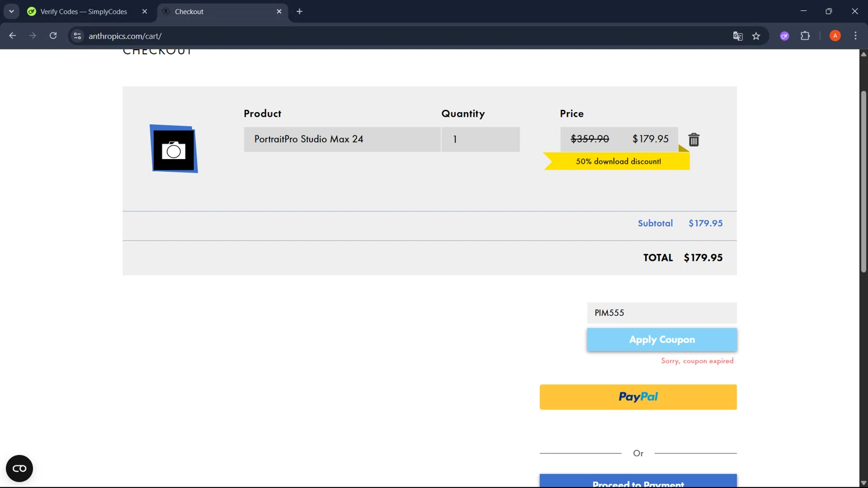Click the scrollbar down arrow
This screenshot has width=868, height=488.
(x=863, y=483)
